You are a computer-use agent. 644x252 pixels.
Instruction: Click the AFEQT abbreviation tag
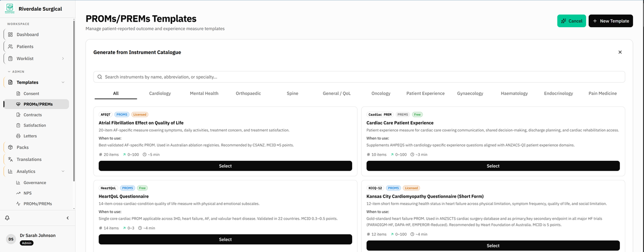point(106,114)
